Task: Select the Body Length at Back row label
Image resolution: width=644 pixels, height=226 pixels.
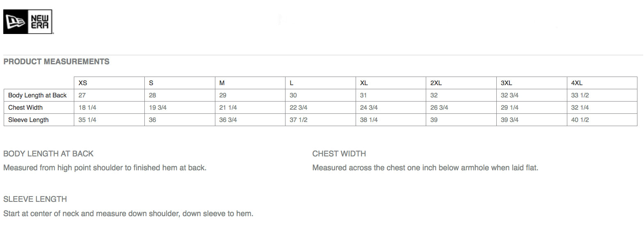Action: 37,95
